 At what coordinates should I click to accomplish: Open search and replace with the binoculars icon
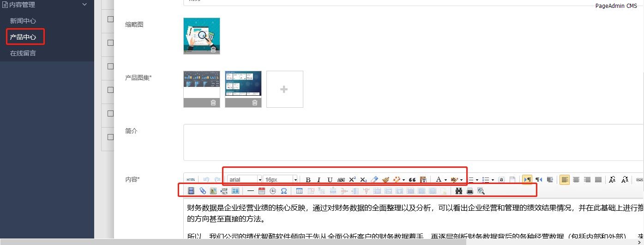pyautogui.click(x=458, y=191)
